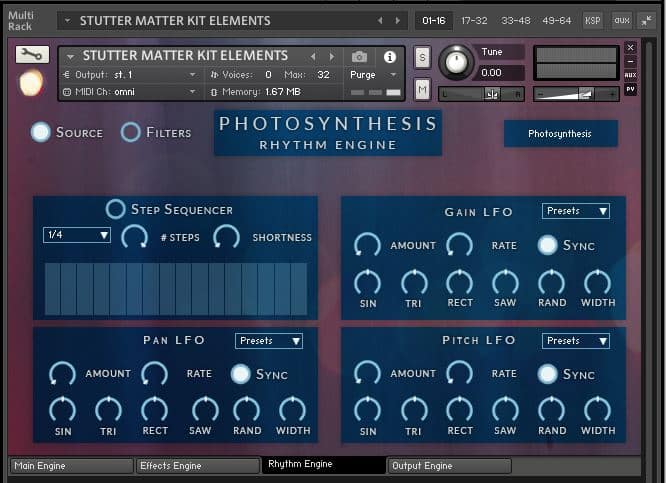Click the Max voices 32 value
The height and width of the screenshot is (483, 666).
tap(323, 75)
